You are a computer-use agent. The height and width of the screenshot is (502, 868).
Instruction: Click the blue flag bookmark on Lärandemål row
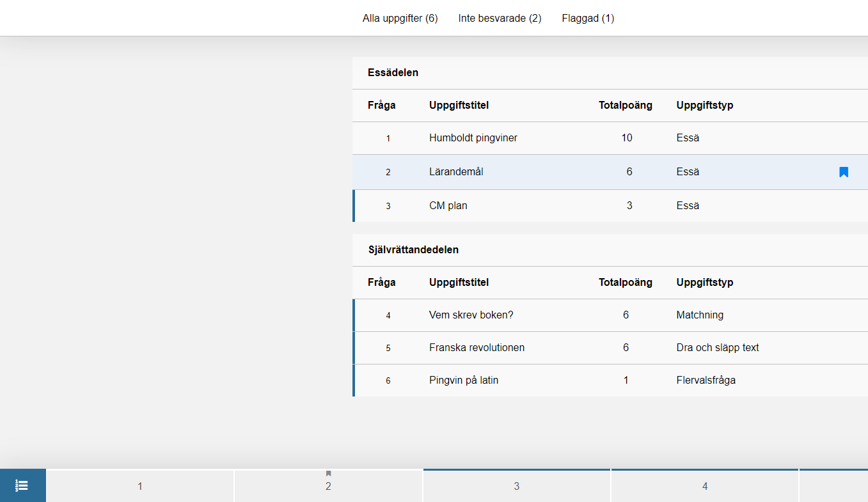click(x=844, y=172)
